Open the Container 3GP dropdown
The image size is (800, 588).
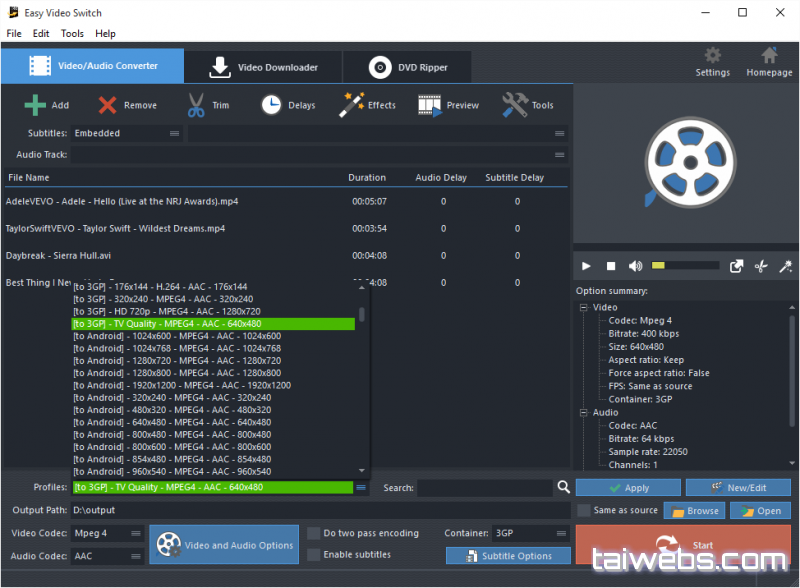point(531,533)
